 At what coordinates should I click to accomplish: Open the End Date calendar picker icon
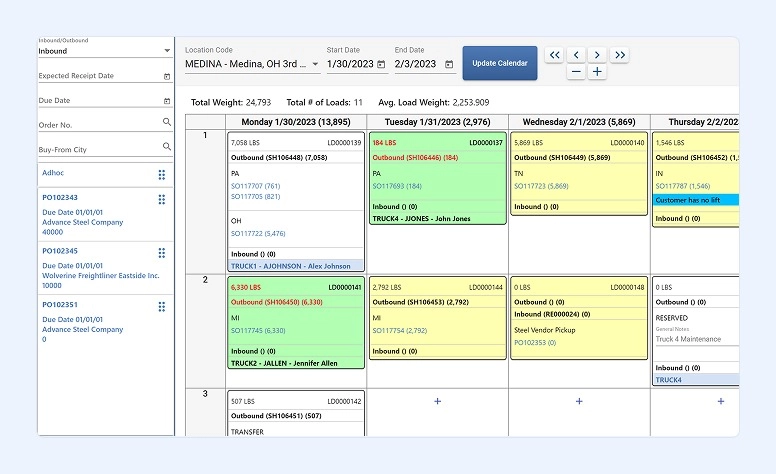(449, 64)
